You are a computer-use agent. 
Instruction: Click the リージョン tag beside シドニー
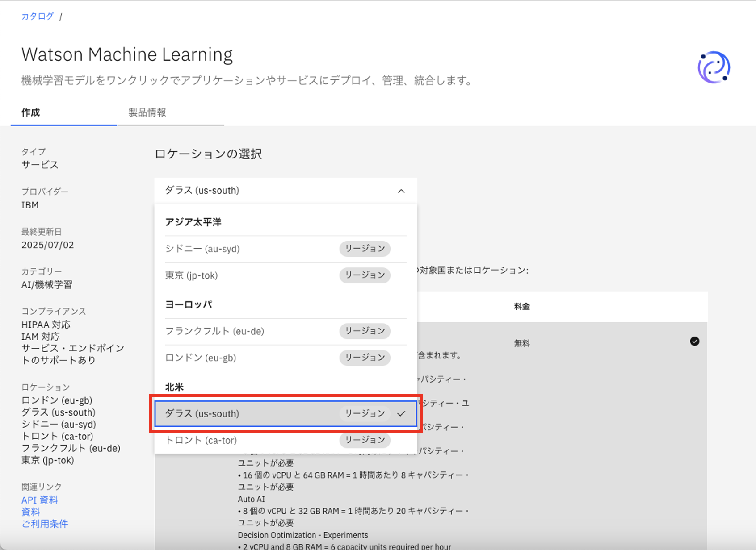[x=365, y=249]
